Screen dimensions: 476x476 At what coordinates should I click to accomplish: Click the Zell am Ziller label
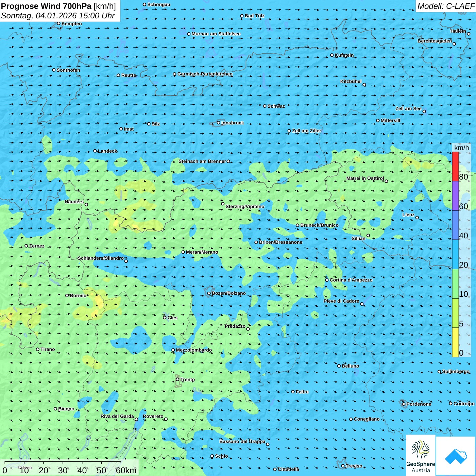[306, 131]
